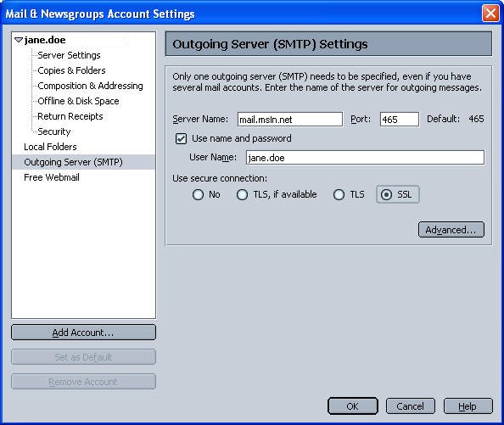Select Local Folders in account list
The height and width of the screenshot is (425, 504).
pos(50,147)
